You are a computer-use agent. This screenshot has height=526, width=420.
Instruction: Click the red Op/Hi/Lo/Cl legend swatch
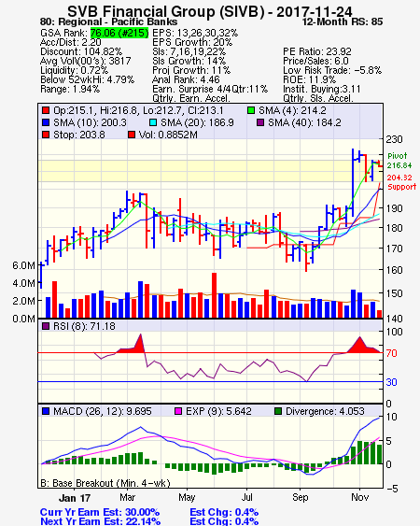46,110
